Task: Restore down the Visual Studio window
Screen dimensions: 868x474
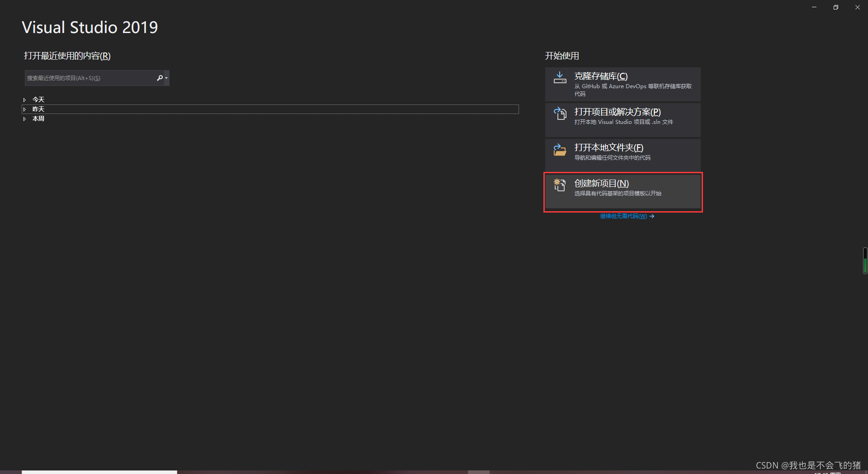Action: (835, 7)
